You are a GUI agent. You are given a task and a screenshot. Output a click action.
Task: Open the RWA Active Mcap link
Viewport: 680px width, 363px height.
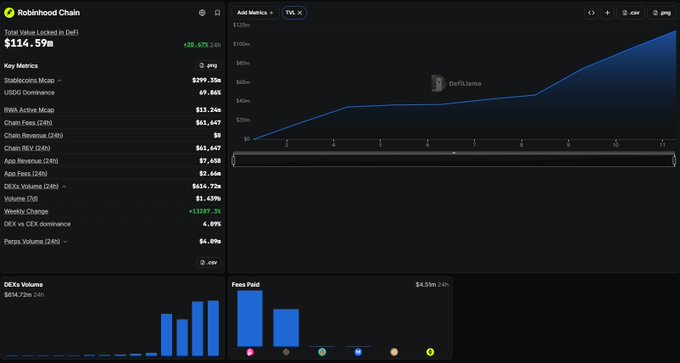click(29, 110)
